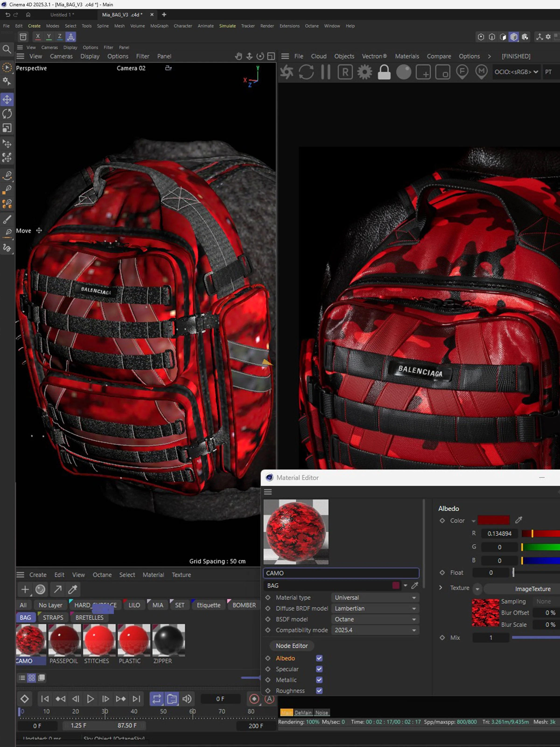Image resolution: width=560 pixels, height=747 pixels.
Task: Select the Move tool in the left toolbar
Action: [7, 99]
